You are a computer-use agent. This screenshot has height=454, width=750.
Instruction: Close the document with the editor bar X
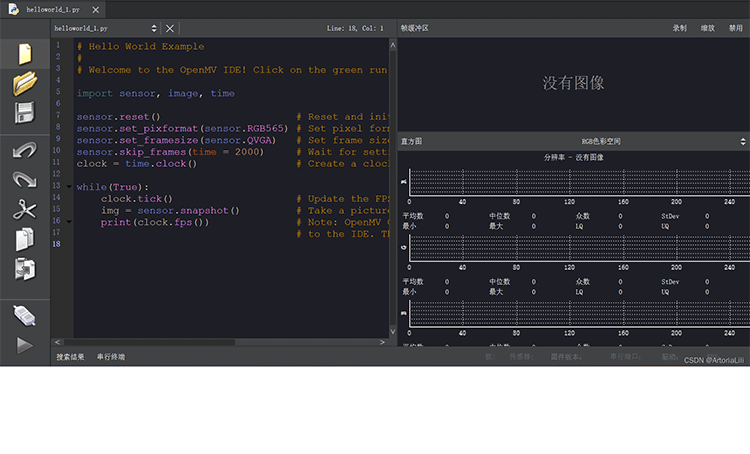(x=170, y=29)
